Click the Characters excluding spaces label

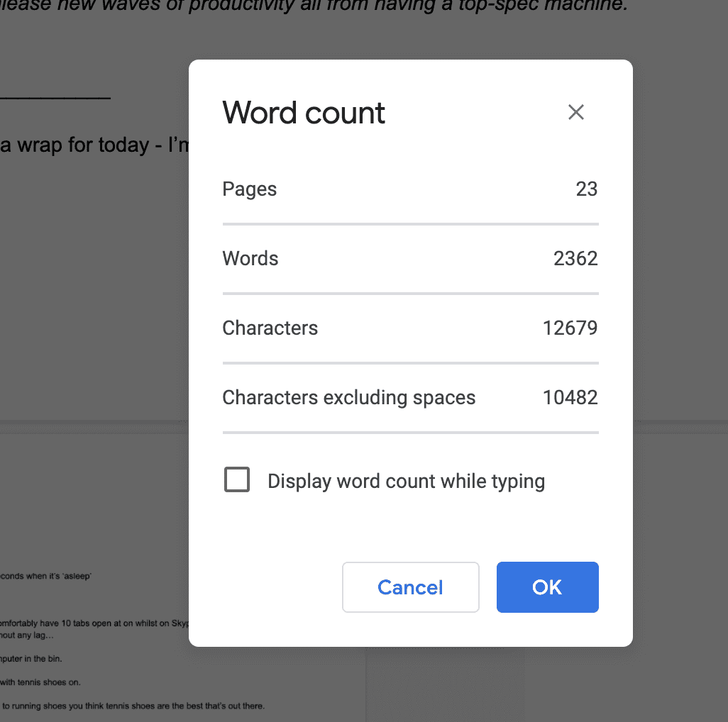tap(349, 398)
